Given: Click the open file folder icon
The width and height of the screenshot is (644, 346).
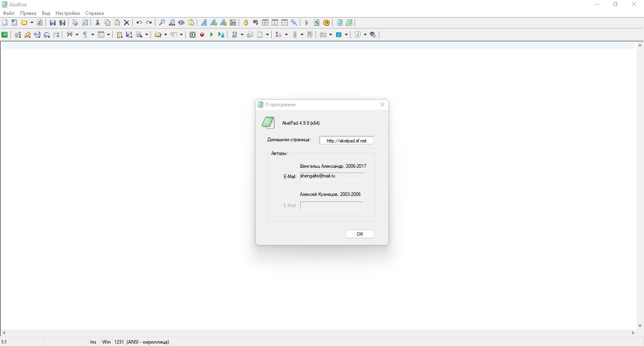Looking at the screenshot, I should coord(24,23).
